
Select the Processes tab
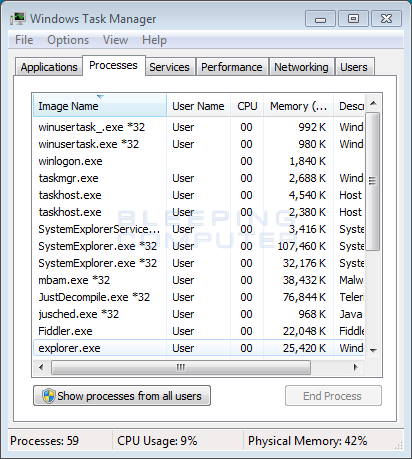[113, 65]
